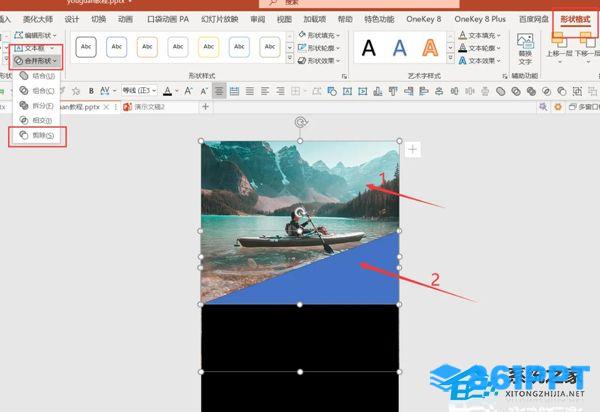Viewport: 600px width, 412px height.
Task: Switch to the 切换 Transitions tab
Action: click(x=98, y=19)
